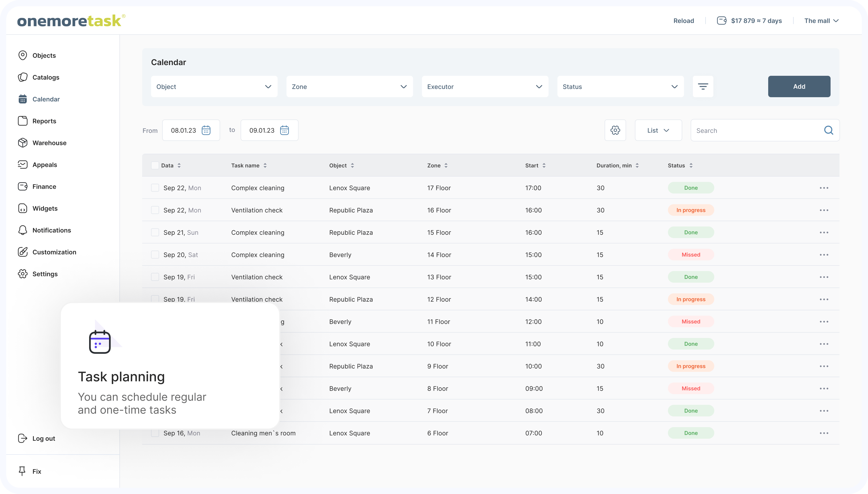Check the Sep 20, Sat row checkbox
The height and width of the screenshot is (494, 868).
tap(155, 255)
